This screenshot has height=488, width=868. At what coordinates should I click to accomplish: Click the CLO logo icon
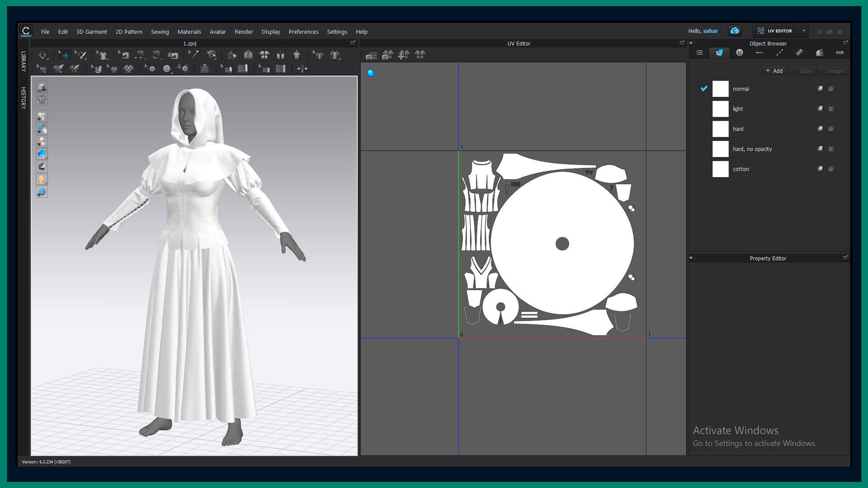26,31
